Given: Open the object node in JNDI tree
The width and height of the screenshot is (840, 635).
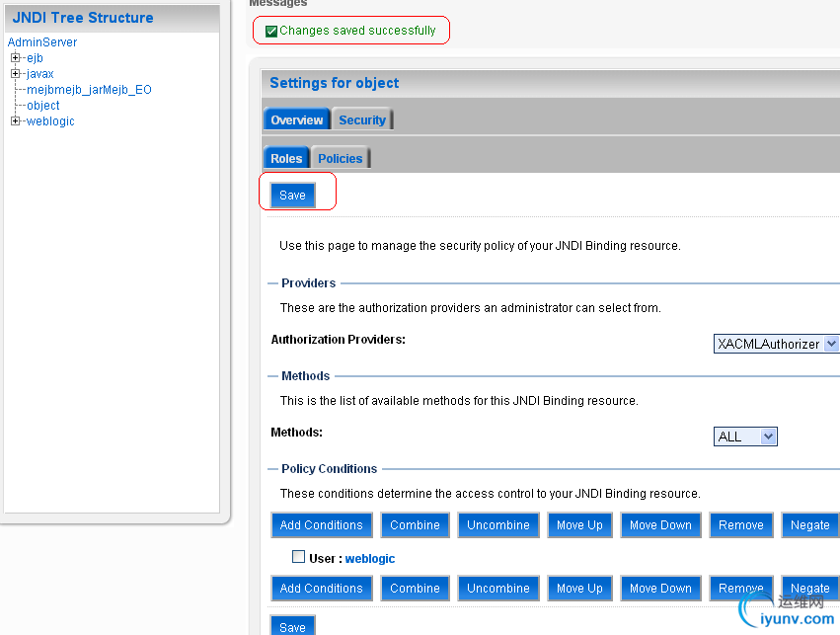Looking at the screenshot, I should (43, 106).
